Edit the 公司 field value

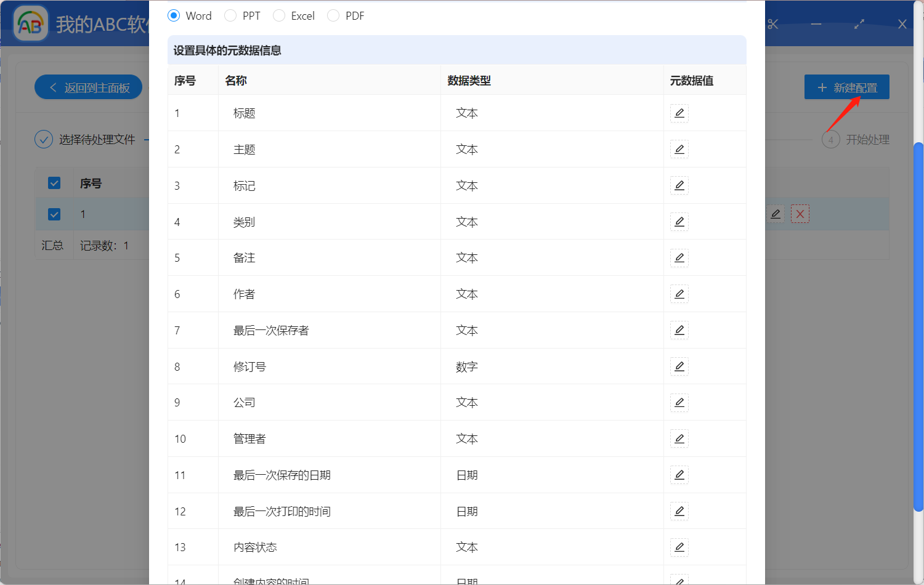679,402
